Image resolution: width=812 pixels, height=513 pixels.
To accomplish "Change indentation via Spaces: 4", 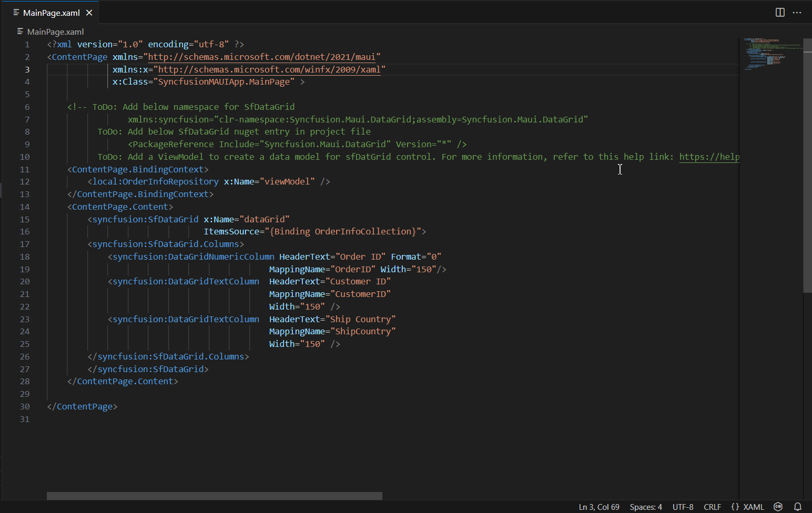I will (x=645, y=507).
